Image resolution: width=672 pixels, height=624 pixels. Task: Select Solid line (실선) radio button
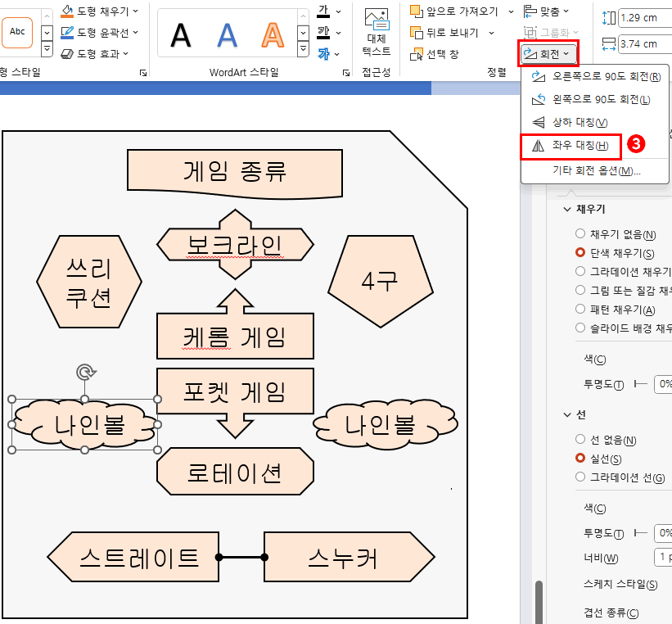[x=580, y=458]
